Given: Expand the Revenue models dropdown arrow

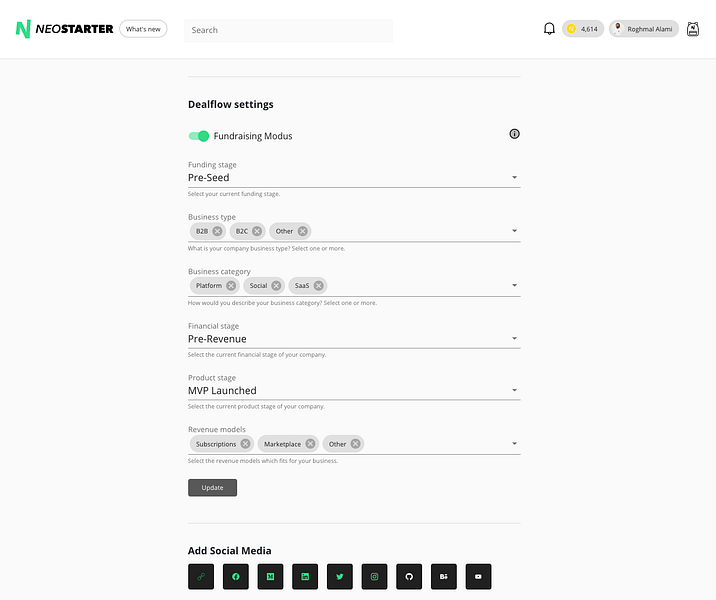Looking at the screenshot, I should [515, 444].
